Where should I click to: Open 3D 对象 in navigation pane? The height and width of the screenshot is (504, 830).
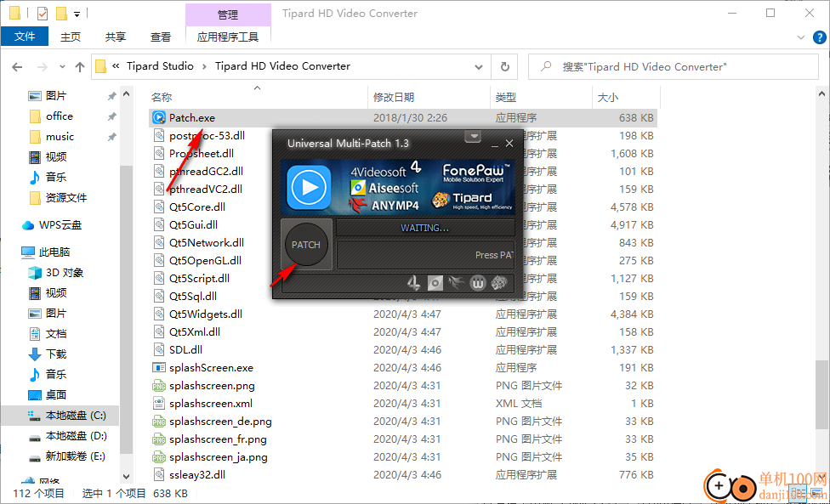[x=65, y=273]
